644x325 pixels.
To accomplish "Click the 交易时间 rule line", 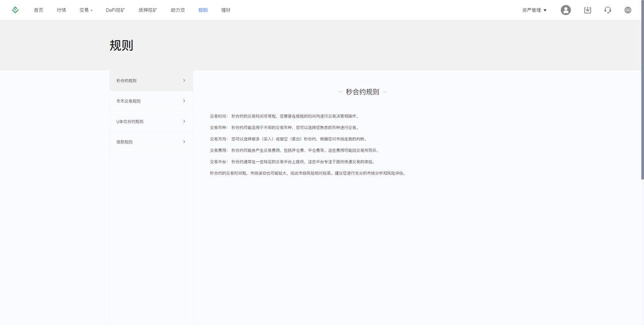I will tap(284, 116).
